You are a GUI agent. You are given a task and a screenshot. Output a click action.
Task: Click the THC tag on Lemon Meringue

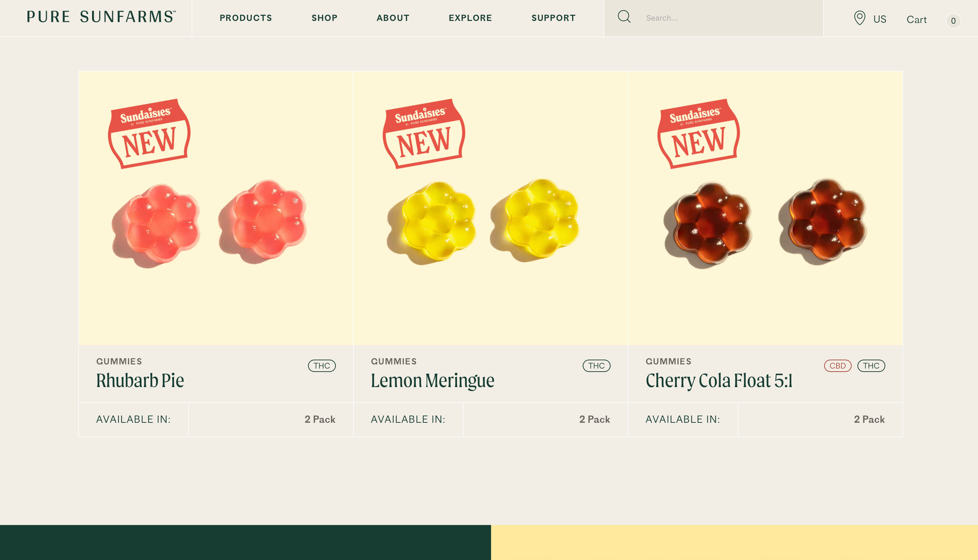pyautogui.click(x=597, y=366)
